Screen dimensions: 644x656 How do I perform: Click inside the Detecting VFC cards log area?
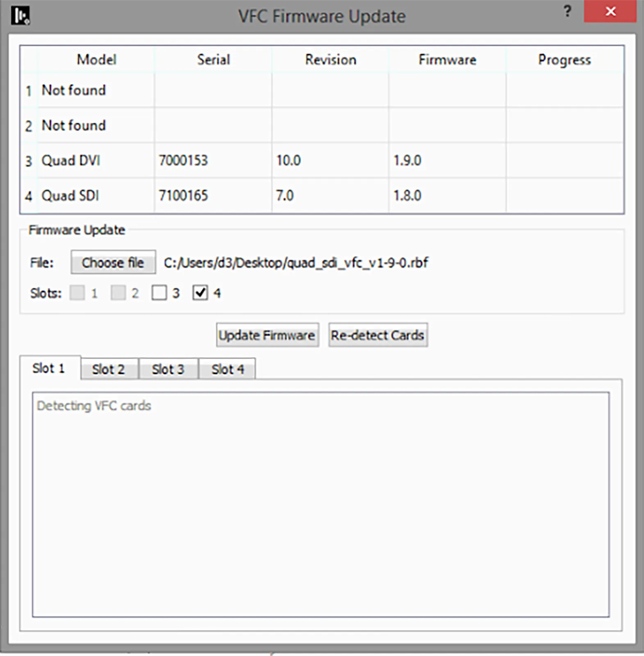321,504
